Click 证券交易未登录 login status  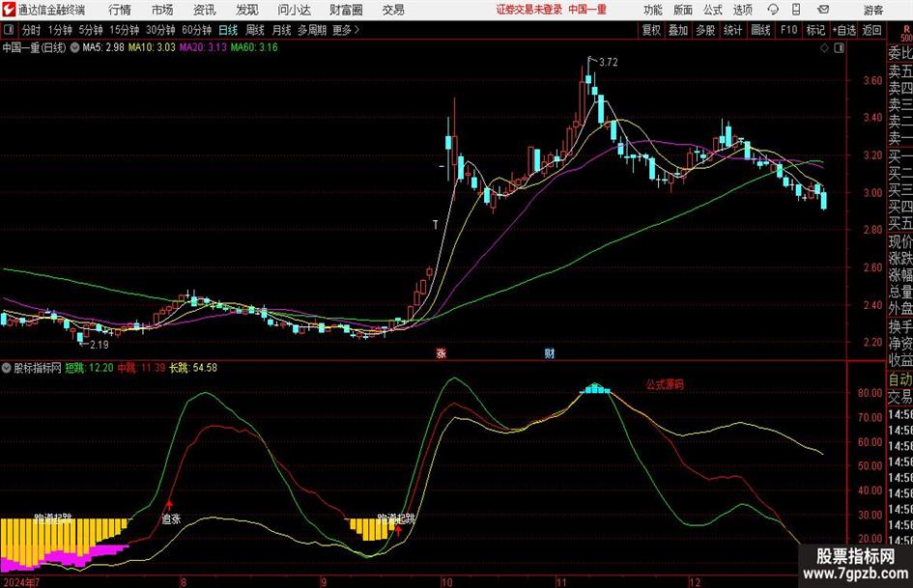click(529, 10)
